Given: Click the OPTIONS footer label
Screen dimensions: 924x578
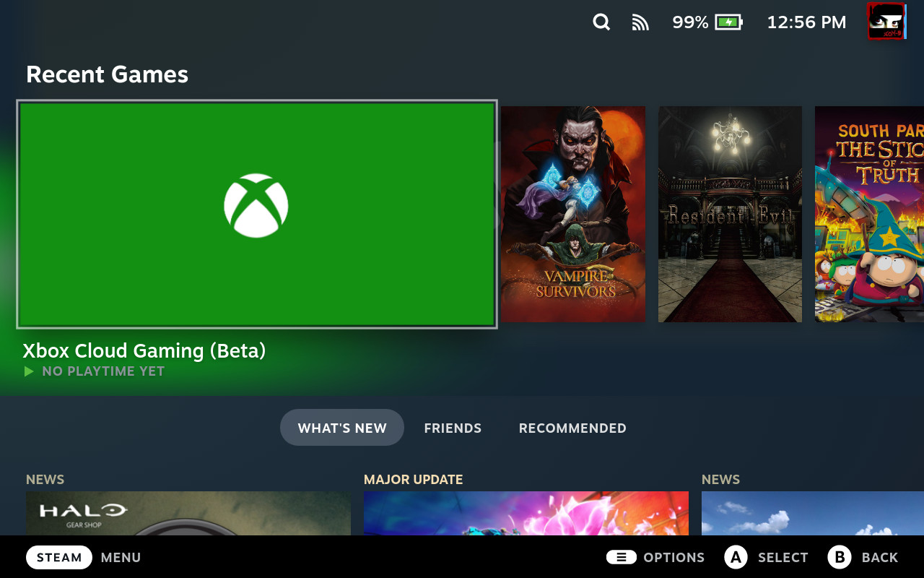Looking at the screenshot, I should pyautogui.click(x=674, y=558).
